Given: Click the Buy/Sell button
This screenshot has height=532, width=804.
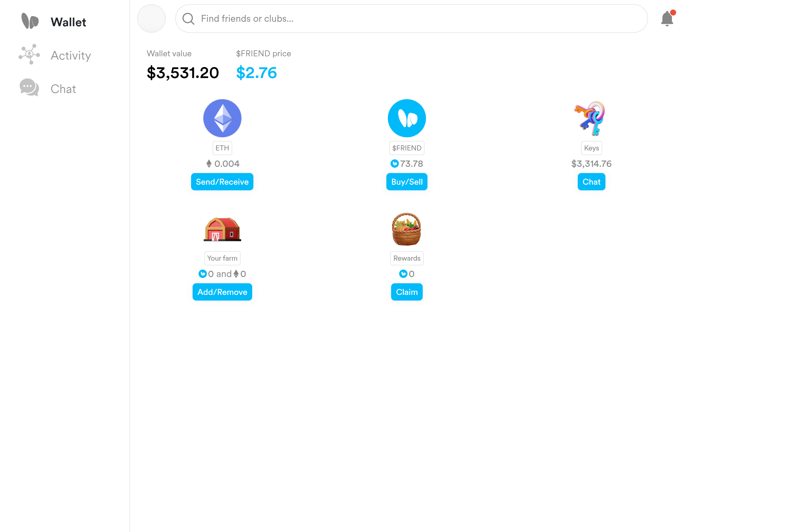Looking at the screenshot, I should click(x=406, y=182).
